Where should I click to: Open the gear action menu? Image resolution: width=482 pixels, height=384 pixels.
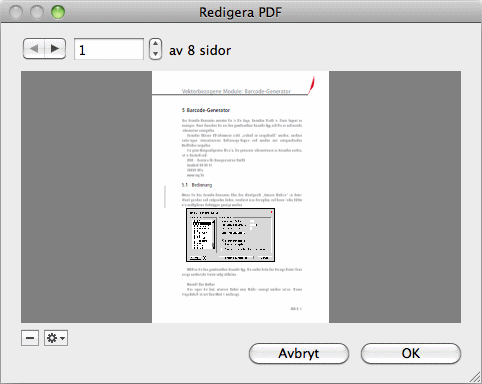tap(56, 338)
